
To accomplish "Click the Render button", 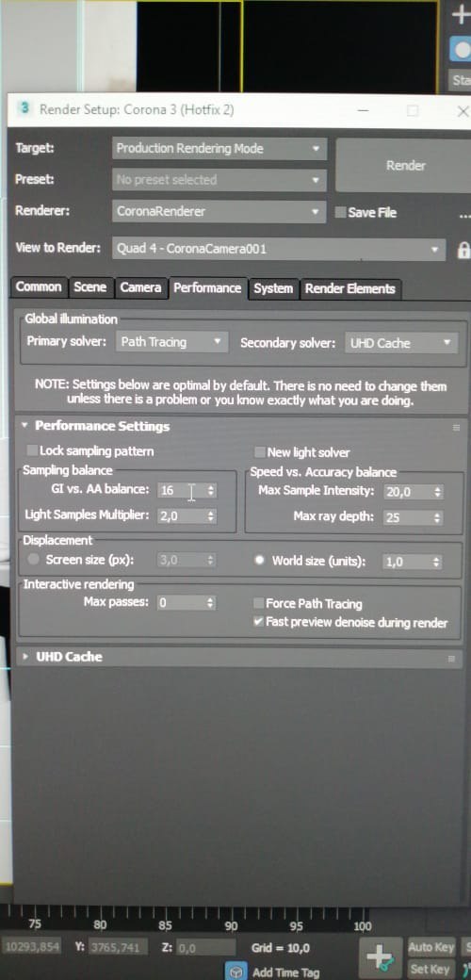I will pos(403,166).
